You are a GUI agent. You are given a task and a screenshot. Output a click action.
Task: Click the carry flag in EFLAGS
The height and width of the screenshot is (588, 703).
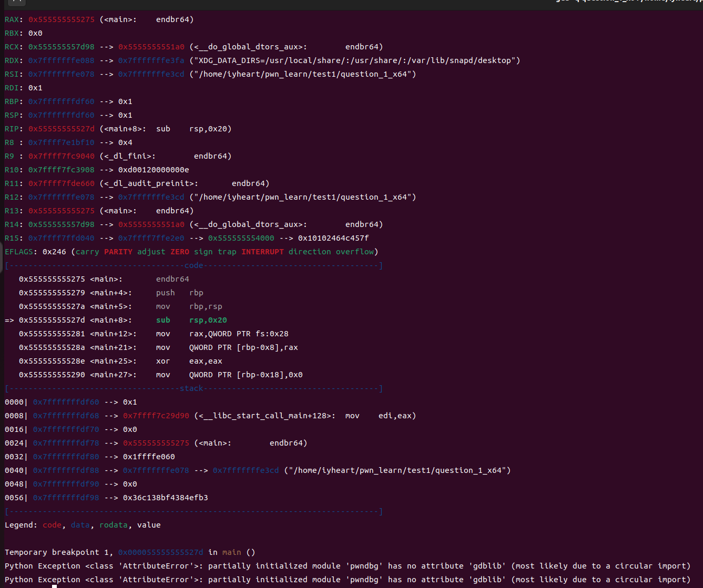point(87,252)
